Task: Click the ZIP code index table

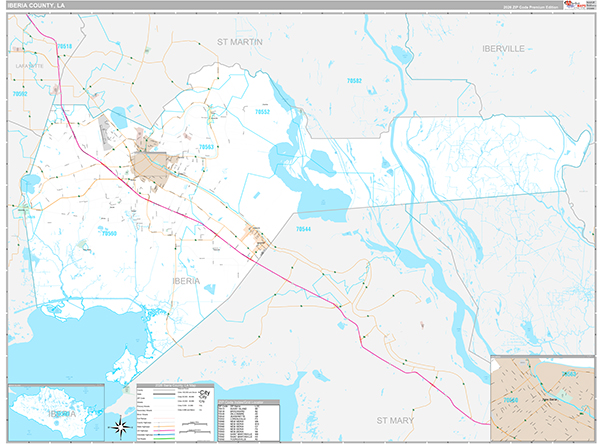Action: click(x=249, y=421)
